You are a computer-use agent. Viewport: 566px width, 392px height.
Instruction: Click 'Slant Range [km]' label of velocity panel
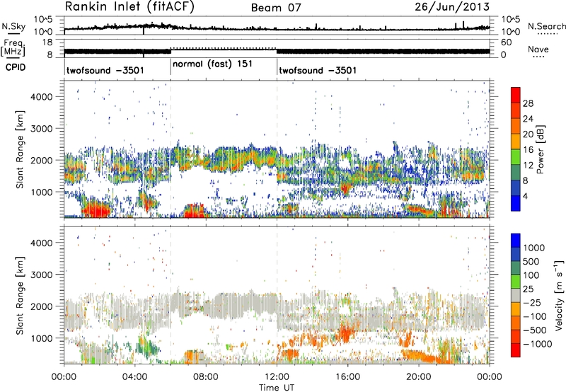20,295
